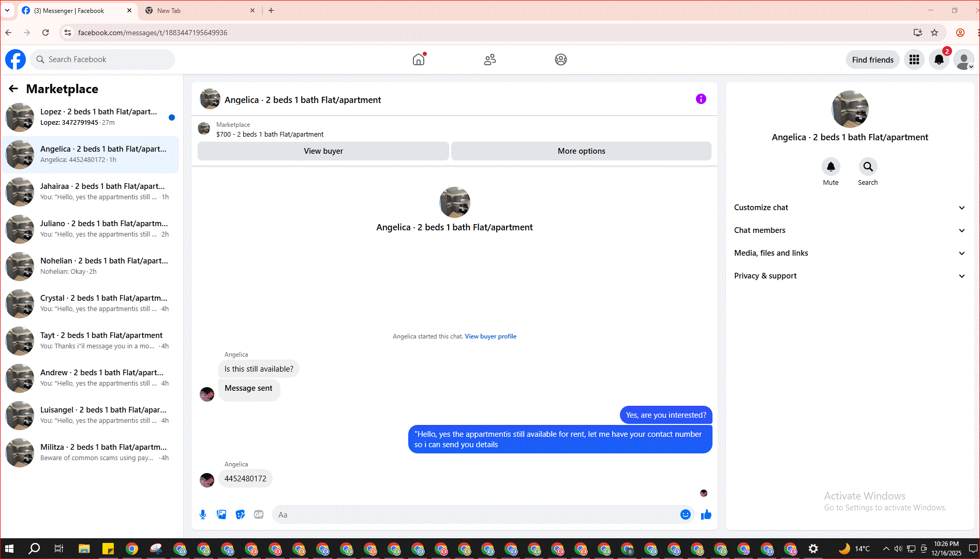Open the account profile avatar menu
The height and width of the screenshot is (559, 980).
(964, 60)
